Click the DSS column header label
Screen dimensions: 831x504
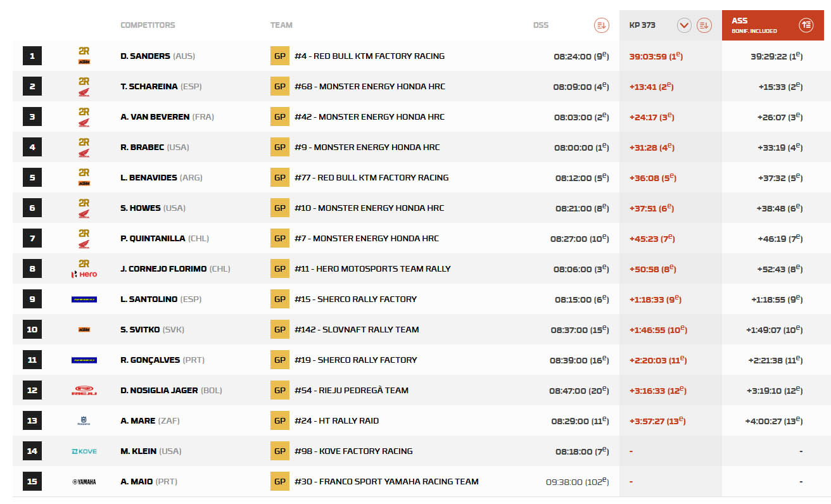(x=541, y=25)
